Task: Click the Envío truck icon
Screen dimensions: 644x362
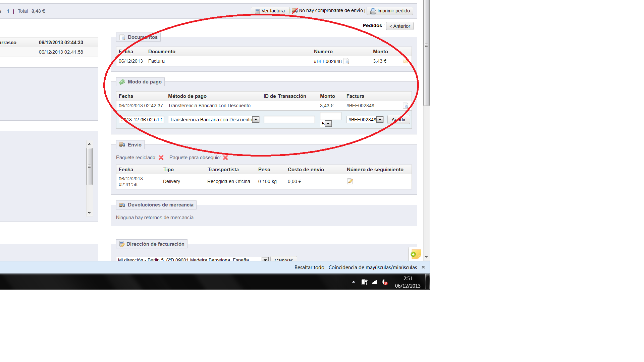Action: click(x=122, y=145)
